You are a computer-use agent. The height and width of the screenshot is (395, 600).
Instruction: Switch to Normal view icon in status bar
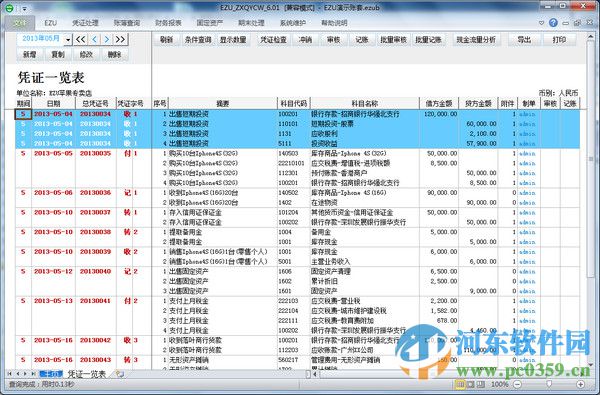[461, 384]
